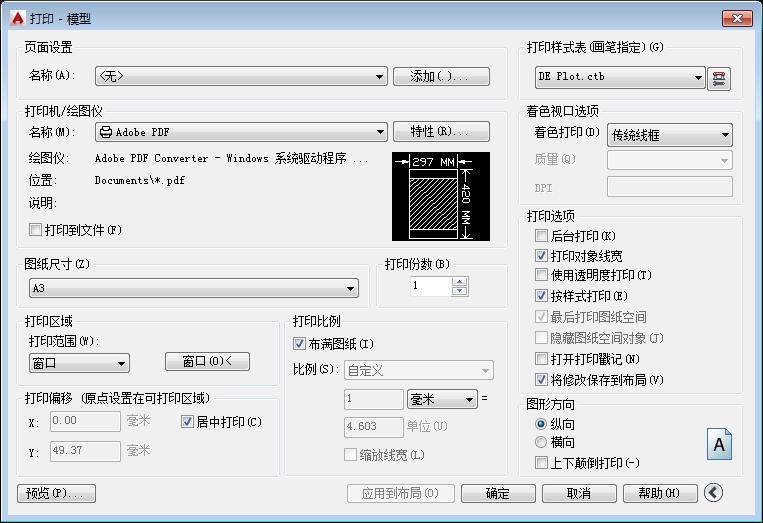763x523 pixels.
Task: Enable 后台打印 background plotting
Action: pyautogui.click(x=541, y=236)
